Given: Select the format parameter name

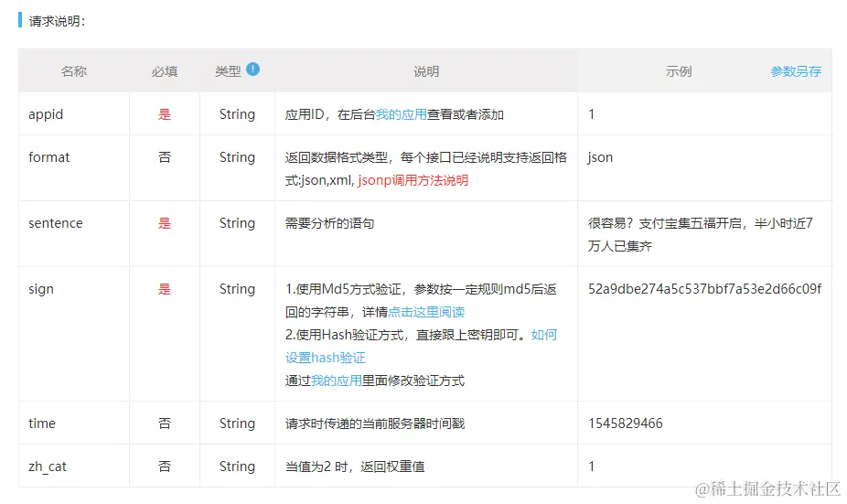Looking at the screenshot, I should point(49,157).
